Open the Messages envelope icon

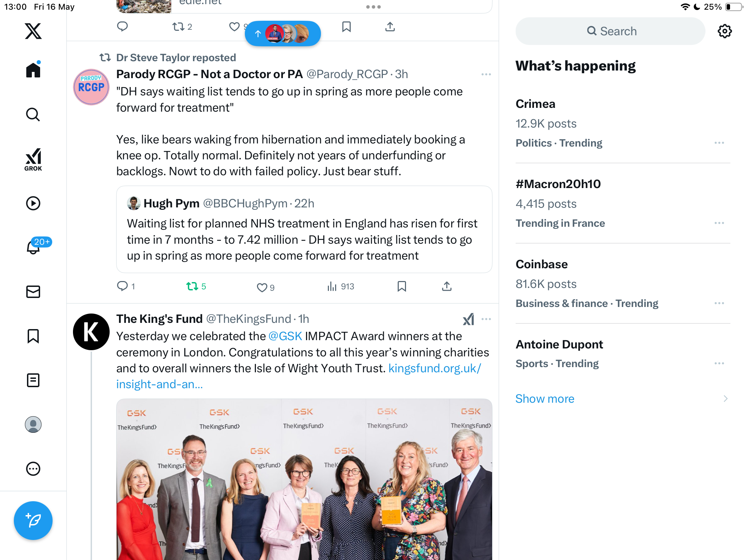(33, 292)
